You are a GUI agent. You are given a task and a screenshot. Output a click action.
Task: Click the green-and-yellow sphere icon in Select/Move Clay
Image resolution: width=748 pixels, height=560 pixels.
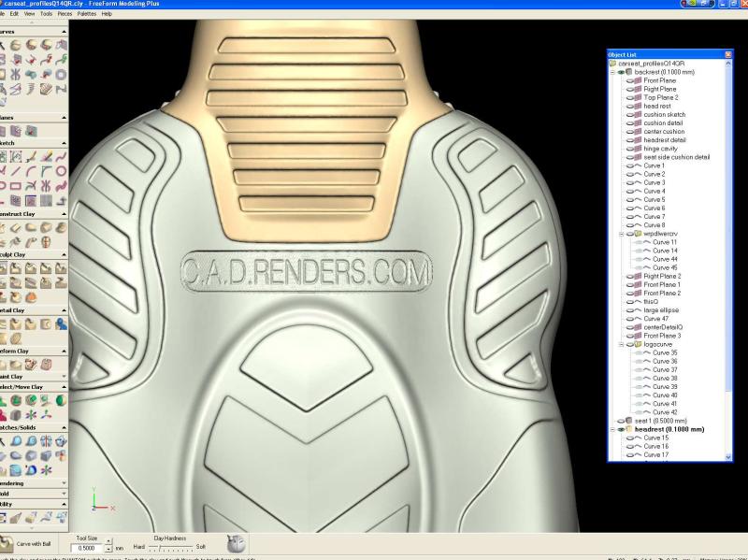point(61,400)
